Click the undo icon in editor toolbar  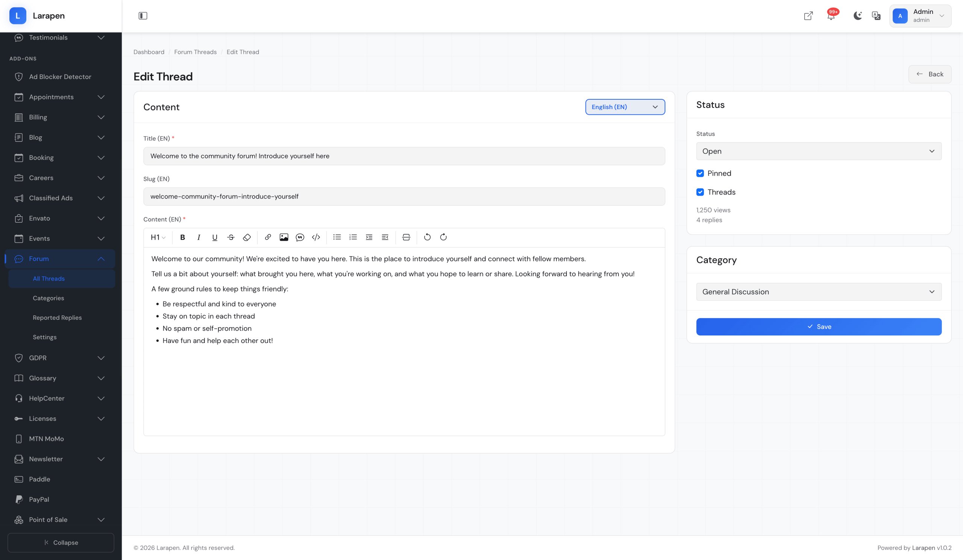point(427,237)
